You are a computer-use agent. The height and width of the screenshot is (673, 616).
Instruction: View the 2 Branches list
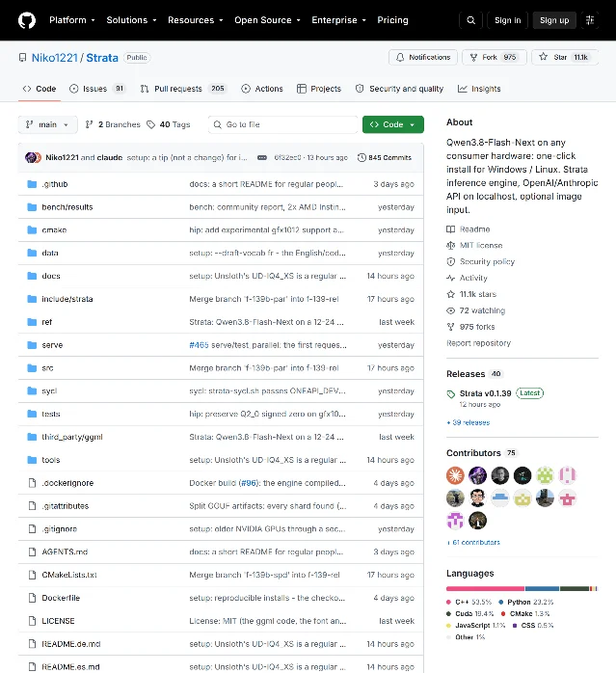pyautogui.click(x=113, y=124)
